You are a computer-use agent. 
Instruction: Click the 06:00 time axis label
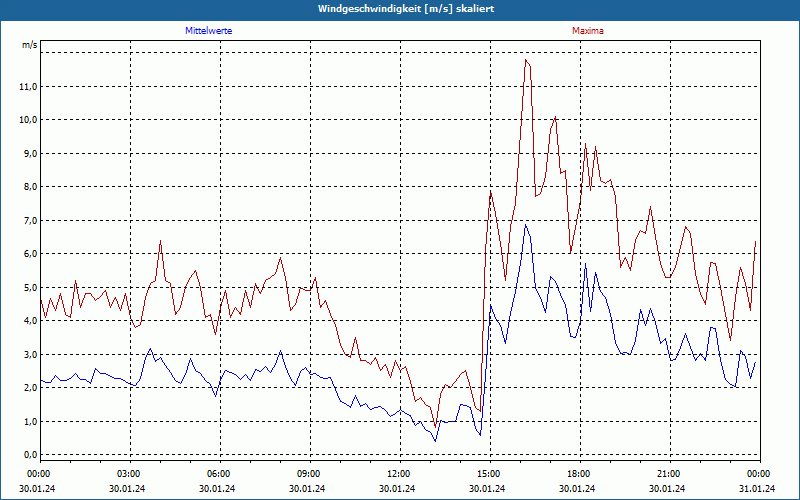(220, 474)
